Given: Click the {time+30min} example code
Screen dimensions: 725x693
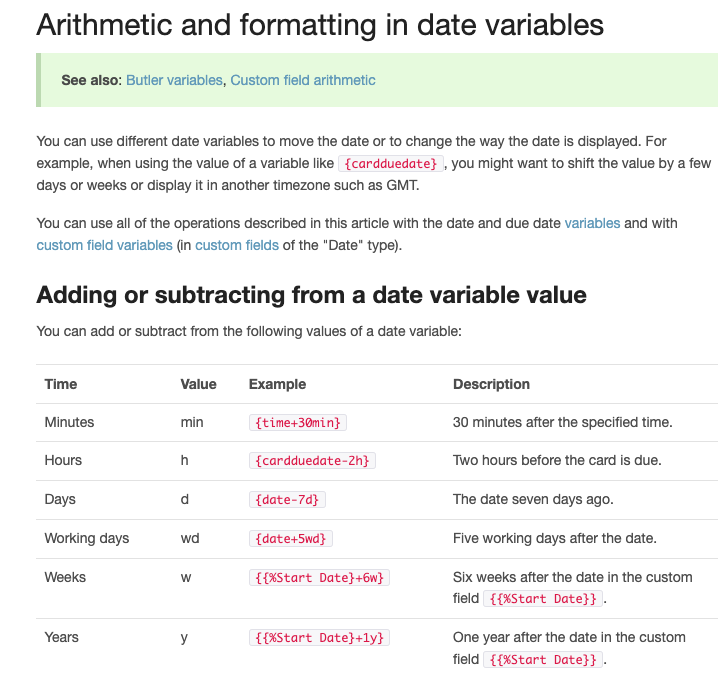Looking at the screenshot, I should point(298,423).
